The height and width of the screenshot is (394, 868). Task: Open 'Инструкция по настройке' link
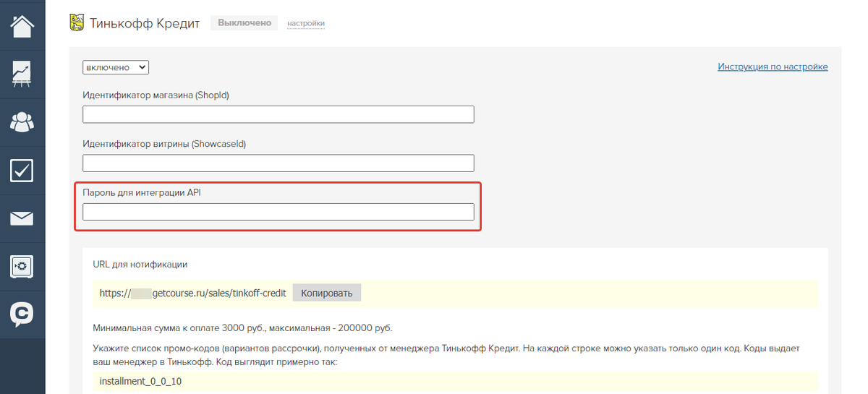click(x=773, y=67)
